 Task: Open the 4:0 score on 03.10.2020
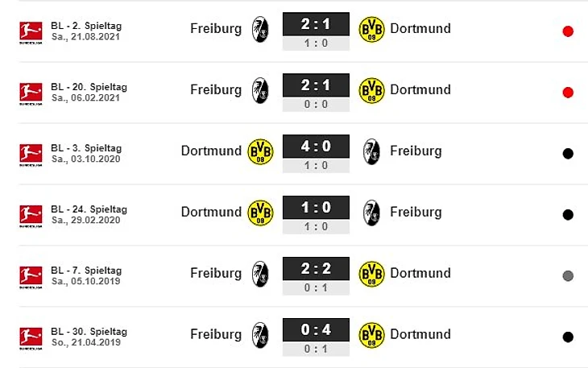[316, 147]
